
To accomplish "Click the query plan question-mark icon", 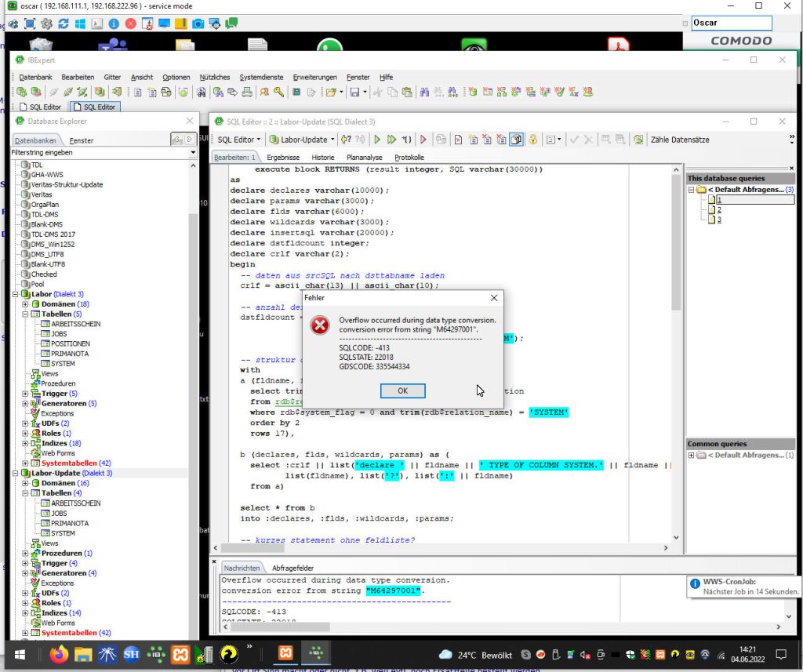I will click(346, 140).
